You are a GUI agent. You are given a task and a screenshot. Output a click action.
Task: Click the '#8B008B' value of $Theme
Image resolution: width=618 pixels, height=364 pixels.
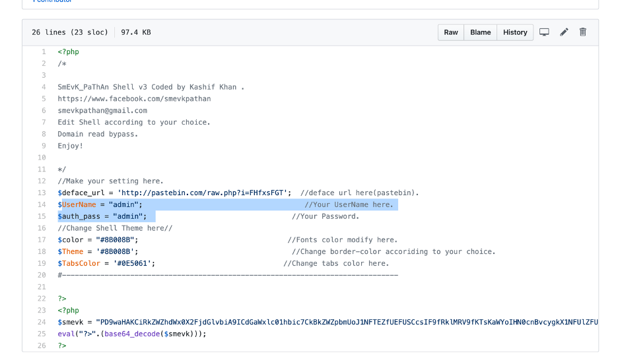tap(115, 251)
